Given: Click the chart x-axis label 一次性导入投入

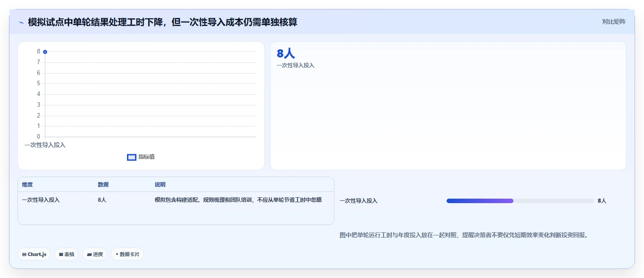Looking at the screenshot, I should [45, 145].
